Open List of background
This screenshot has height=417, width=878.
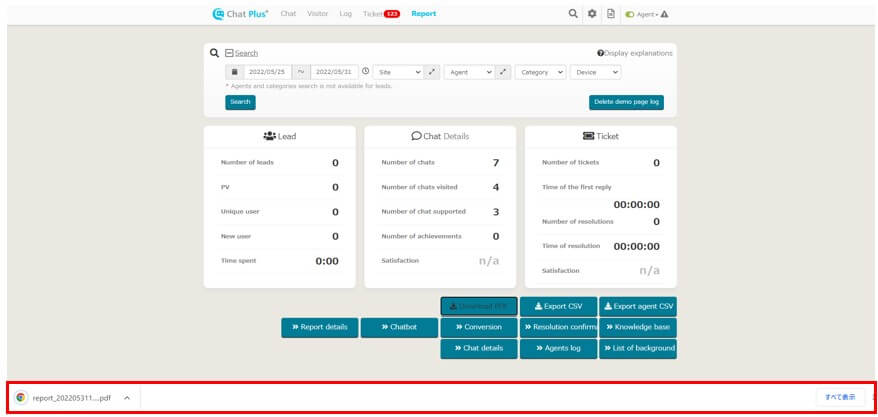click(x=638, y=348)
